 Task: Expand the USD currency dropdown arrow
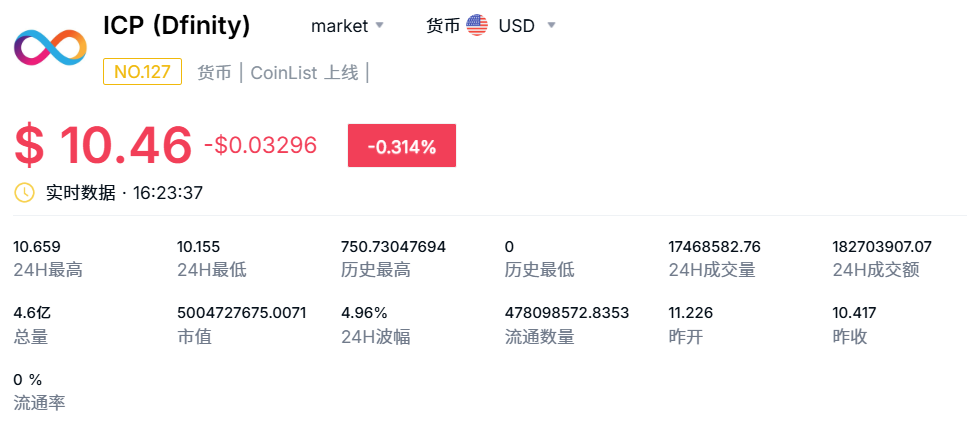(x=552, y=26)
